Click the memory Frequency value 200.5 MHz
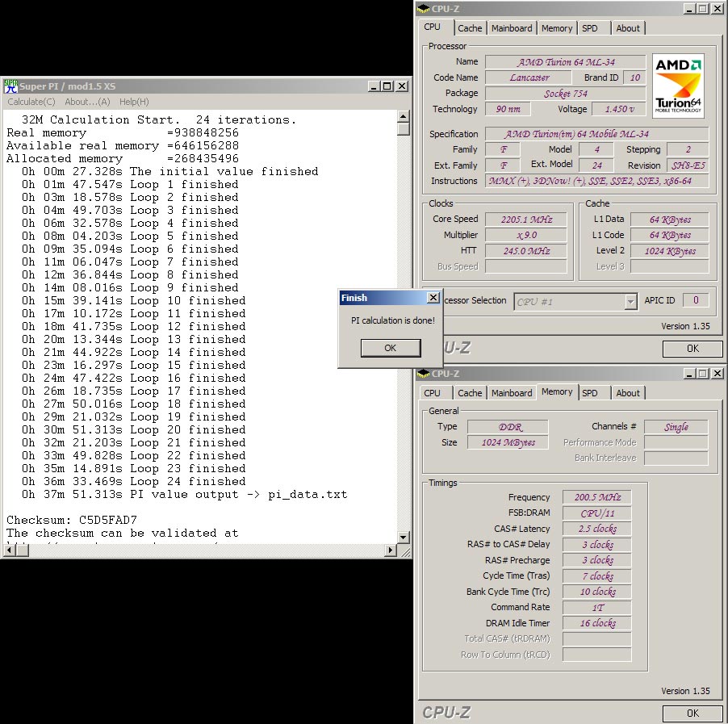 click(x=597, y=497)
